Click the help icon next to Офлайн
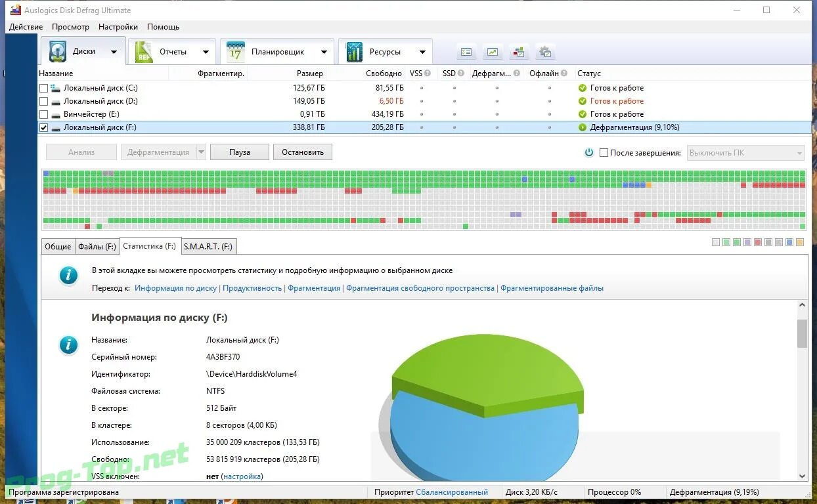The image size is (817, 504). coord(565,73)
